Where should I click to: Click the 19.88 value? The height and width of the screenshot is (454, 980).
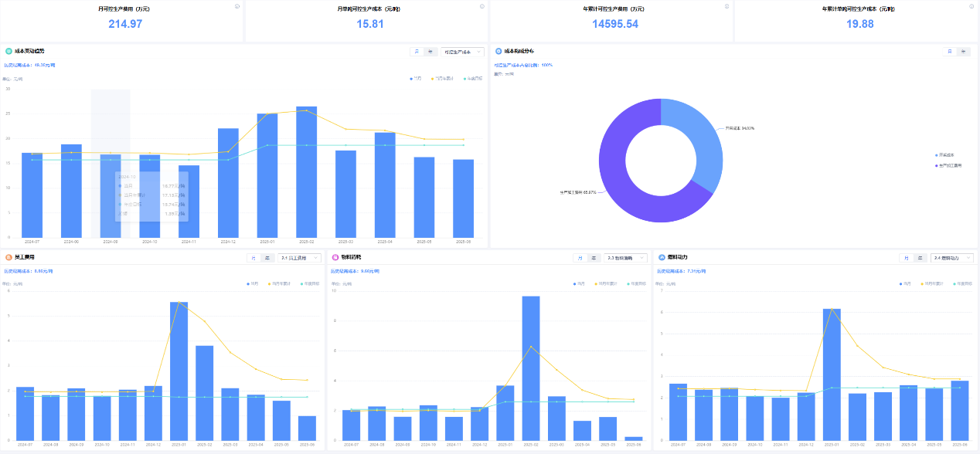click(859, 24)
